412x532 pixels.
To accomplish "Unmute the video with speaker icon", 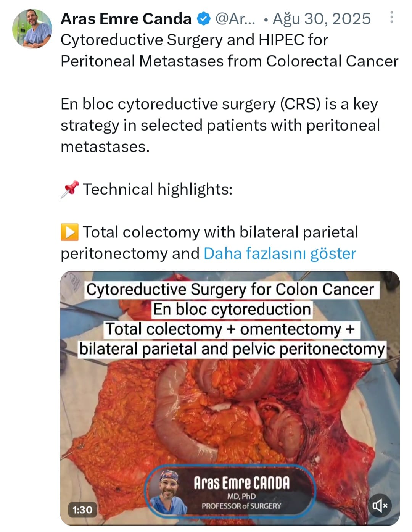I will (x=380, y=505).
